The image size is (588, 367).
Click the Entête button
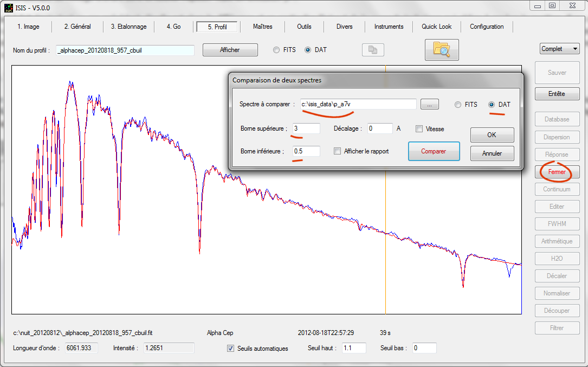tap(557, 94)
